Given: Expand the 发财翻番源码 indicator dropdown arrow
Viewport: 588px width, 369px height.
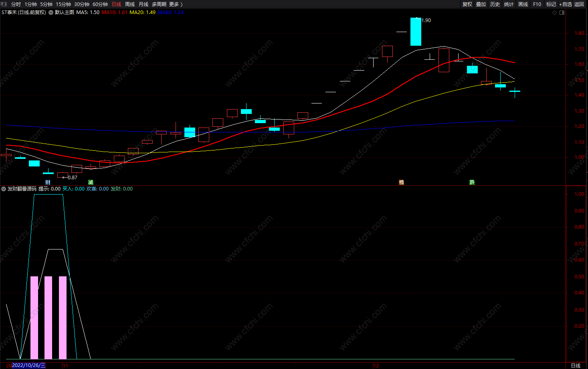Looking at the screenshot, I should 4,189.
